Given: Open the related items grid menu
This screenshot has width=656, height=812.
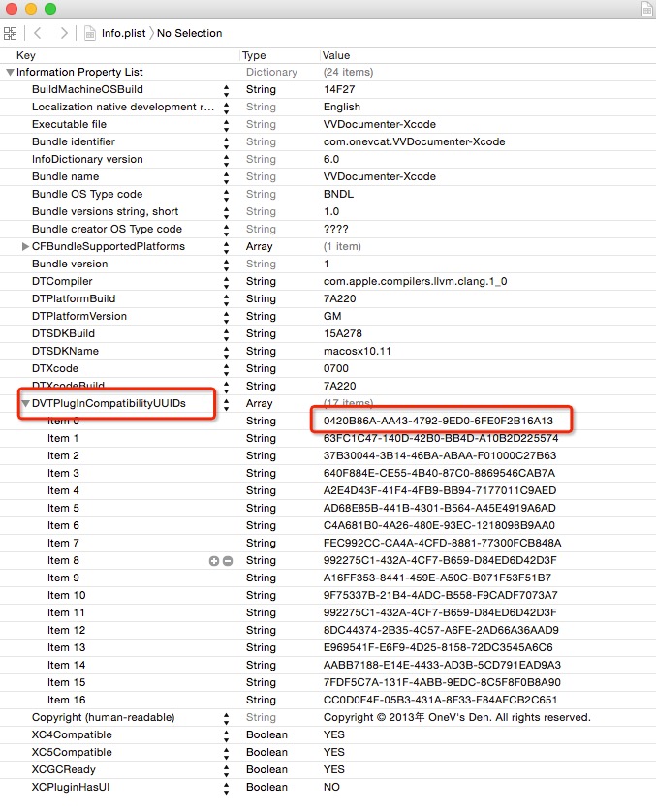Looking at the screenshot, I should tap(11, 33).
